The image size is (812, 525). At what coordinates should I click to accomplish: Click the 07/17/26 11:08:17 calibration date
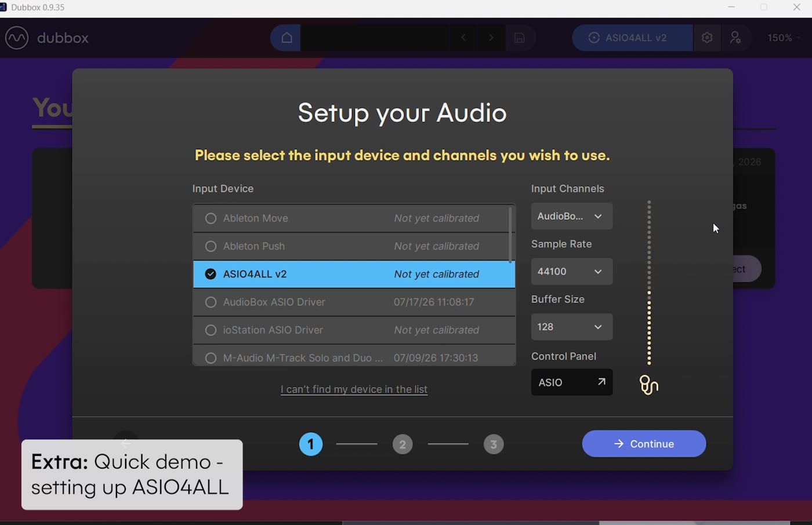click(434, 302)
